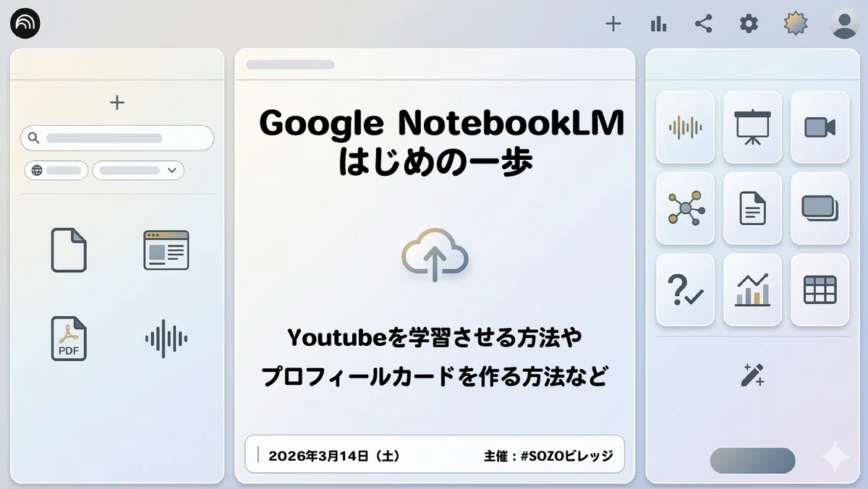Image resolution: width=868 pixels, height=489 pixels.
Task: Select the PDF file source icon
Action: click(x=69, y=339)
